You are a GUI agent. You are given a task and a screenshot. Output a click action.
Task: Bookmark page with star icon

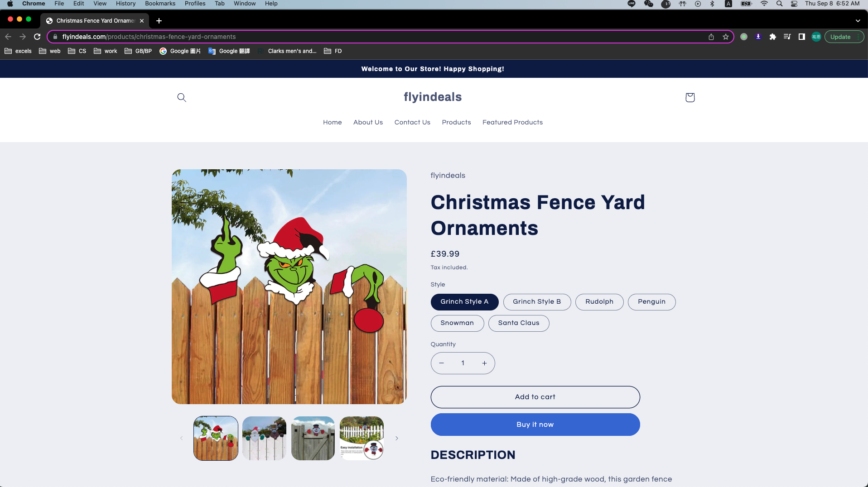click(x=726, y=37)
